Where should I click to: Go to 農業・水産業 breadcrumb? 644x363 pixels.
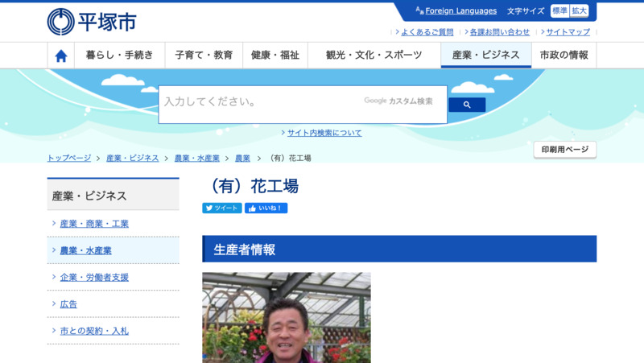196,158
